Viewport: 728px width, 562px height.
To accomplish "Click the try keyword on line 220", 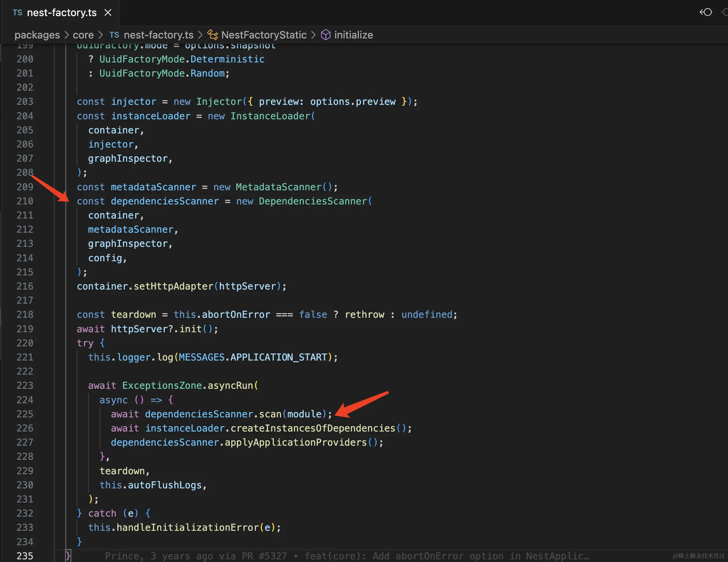I will pos(85,343).
